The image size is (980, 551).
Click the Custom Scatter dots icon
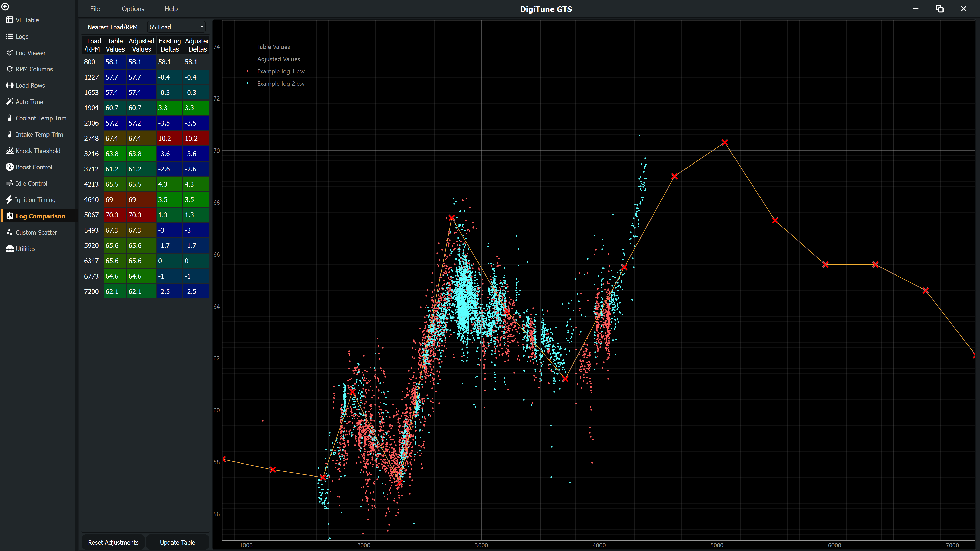pos(9,232)
